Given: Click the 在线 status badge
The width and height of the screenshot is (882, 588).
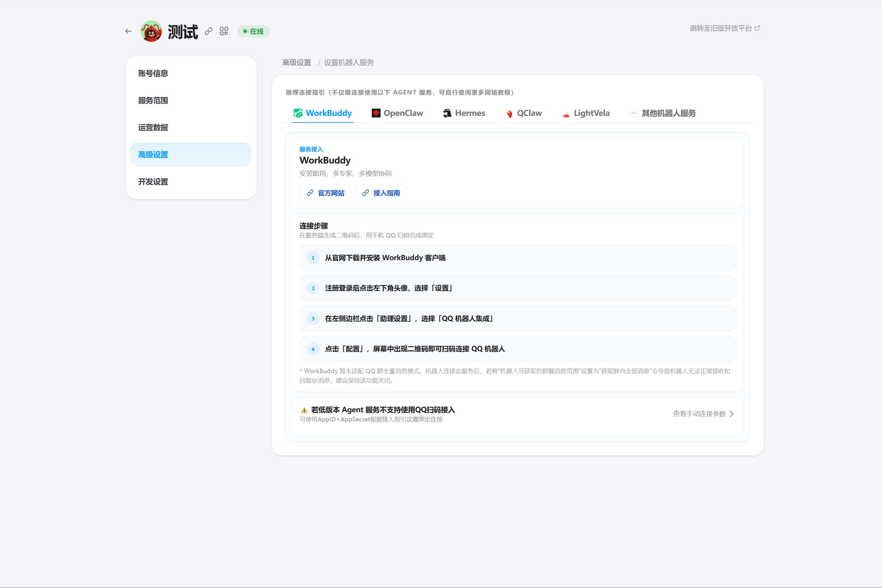Looking at the screenshot, I should pyautogui.click(x=253, y=31).
